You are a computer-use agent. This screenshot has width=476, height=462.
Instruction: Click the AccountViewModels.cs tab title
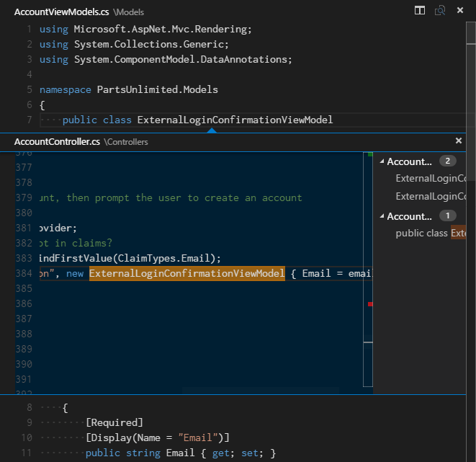tap(62, 12)
